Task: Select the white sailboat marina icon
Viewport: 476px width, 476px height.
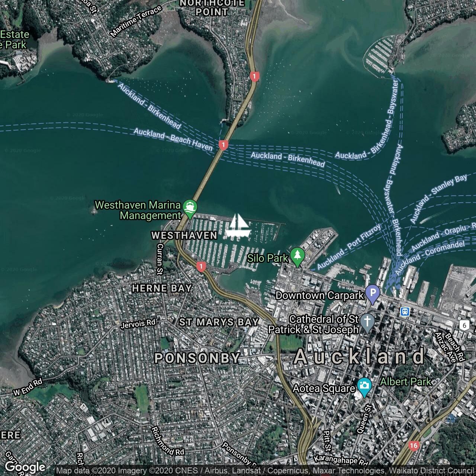Action: tap(238, 226)
